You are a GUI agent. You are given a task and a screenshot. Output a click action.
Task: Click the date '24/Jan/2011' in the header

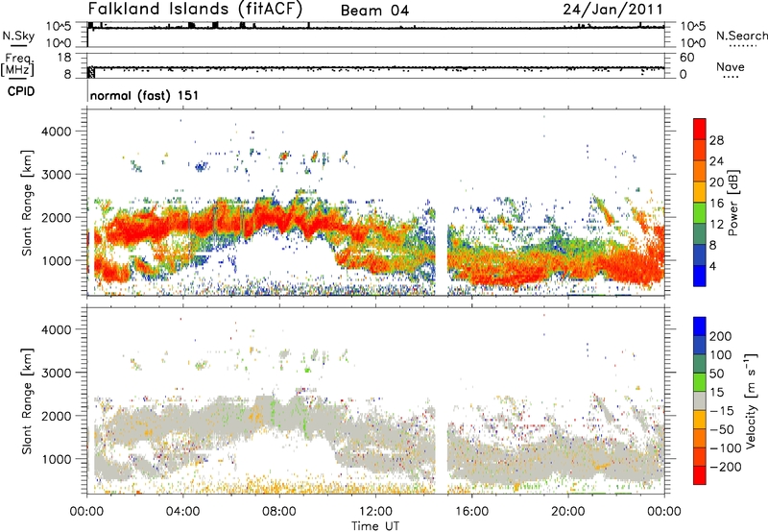[x=612, y=9]
